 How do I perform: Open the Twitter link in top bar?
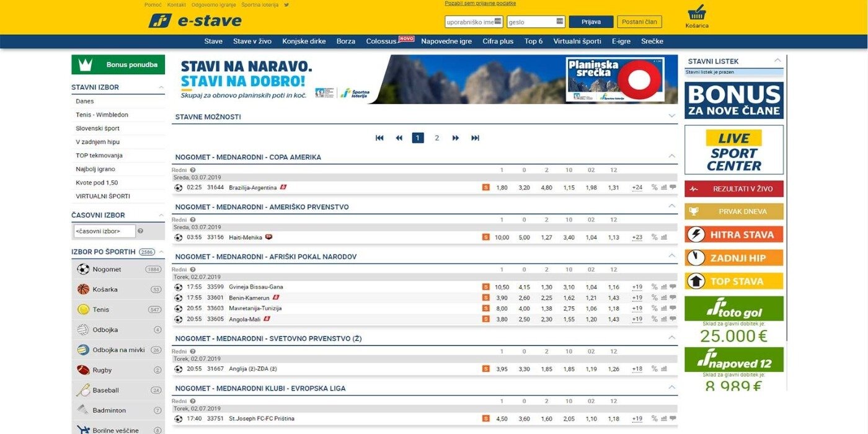pyautogui.click(x=286, y=5)
